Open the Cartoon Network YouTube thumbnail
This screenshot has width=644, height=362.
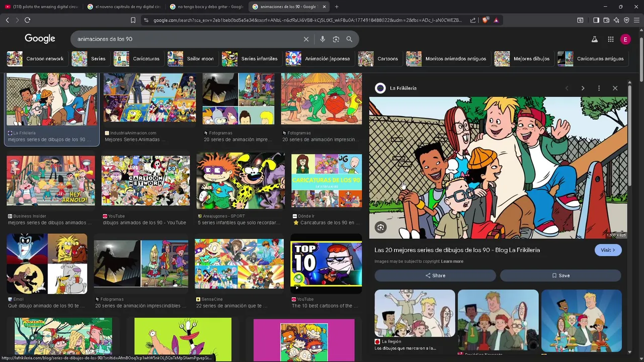click(x=145, y=181)
